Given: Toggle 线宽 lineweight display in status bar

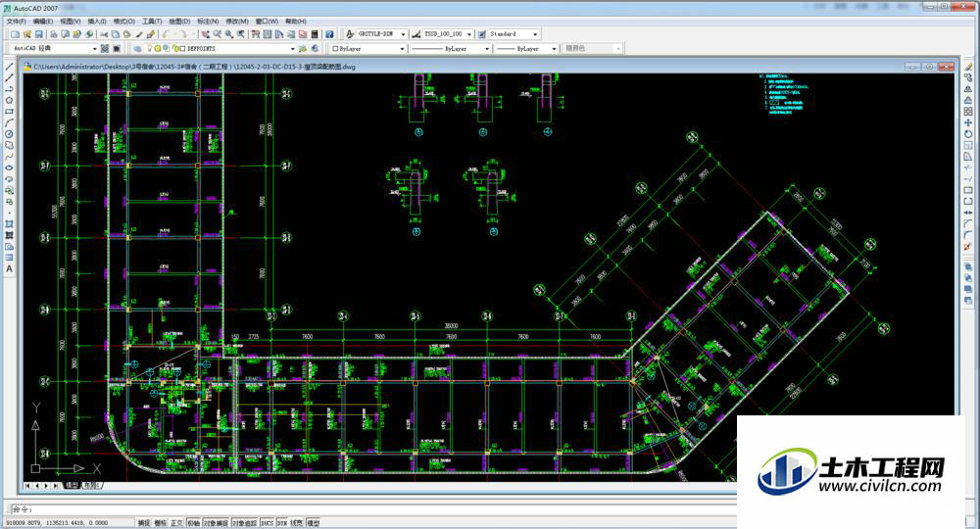Looking at the screenshot, I should (297, 523).
